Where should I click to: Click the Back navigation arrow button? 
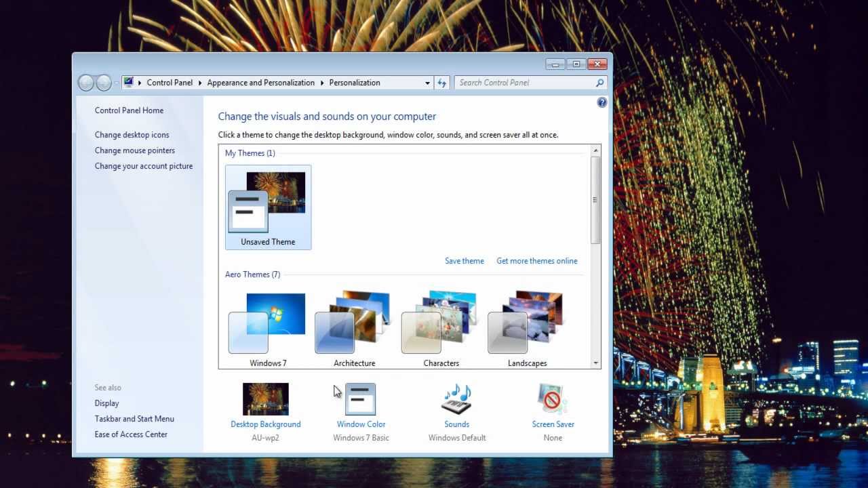(86, 83)
